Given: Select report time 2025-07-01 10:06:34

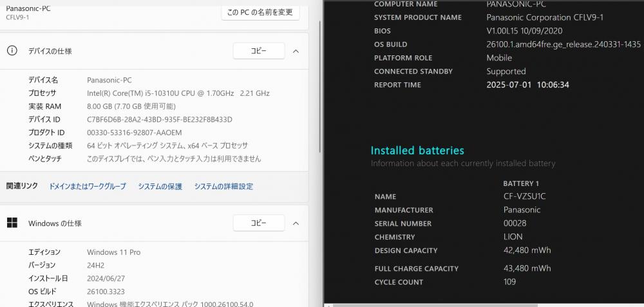Looking at the screenshot, I should (528, 85).
